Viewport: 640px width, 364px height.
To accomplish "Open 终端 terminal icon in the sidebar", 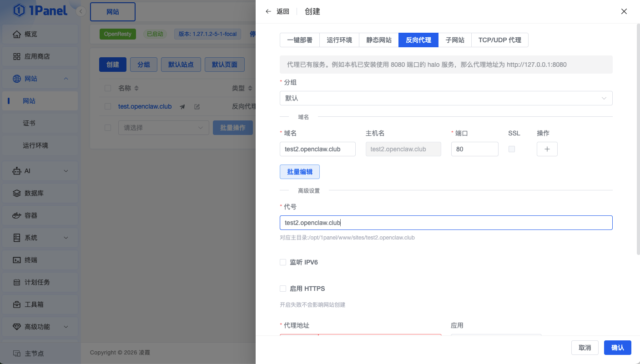I will [x=17, y=260].
